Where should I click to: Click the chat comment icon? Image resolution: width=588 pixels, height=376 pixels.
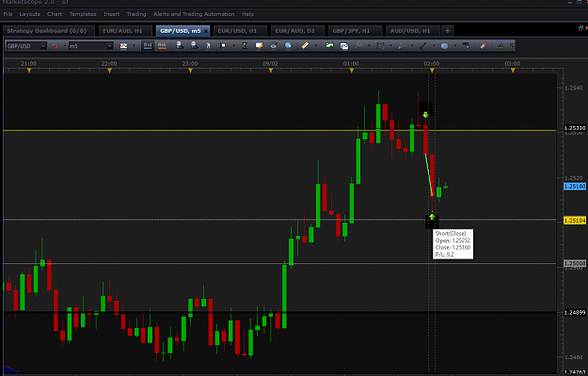[x=259, y=46]
